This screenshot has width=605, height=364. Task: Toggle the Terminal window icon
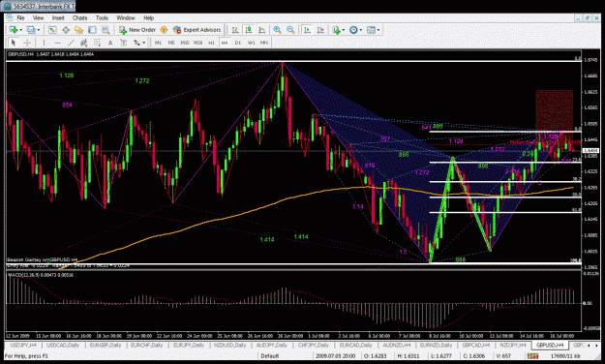coord(92,30)
